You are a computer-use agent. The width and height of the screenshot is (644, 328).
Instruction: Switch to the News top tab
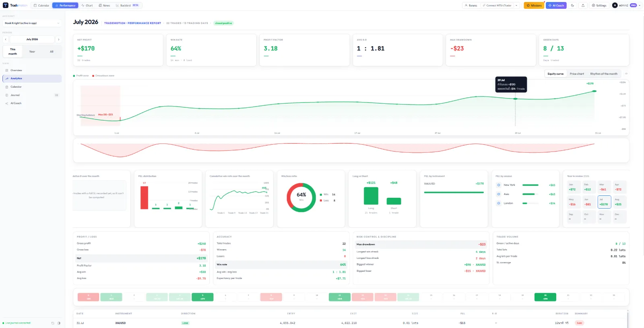click(104, 6)
